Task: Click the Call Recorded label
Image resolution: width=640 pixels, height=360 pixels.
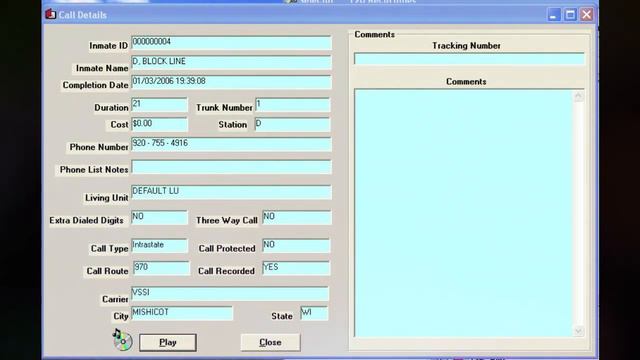Action: point(226,271)
